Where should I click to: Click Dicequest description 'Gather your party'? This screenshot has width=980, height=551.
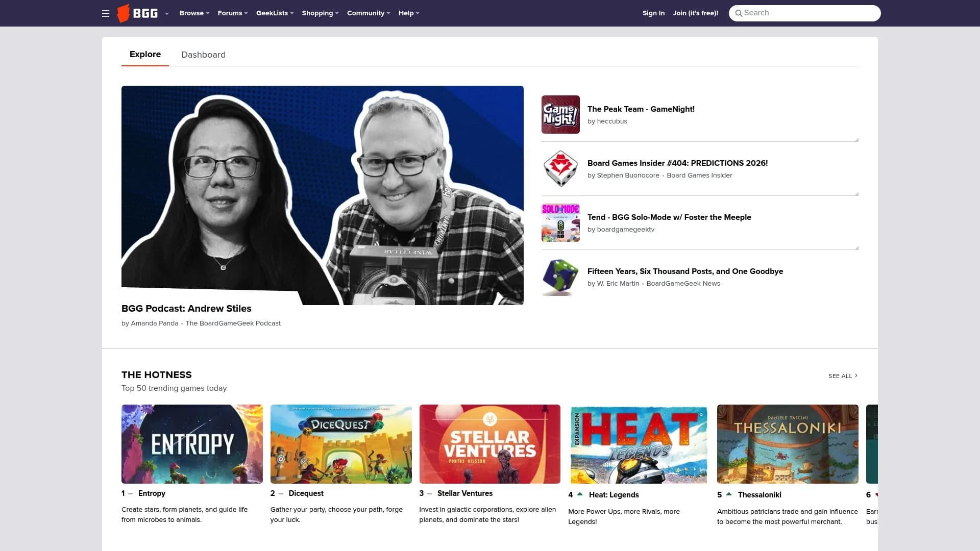[336, 515]
